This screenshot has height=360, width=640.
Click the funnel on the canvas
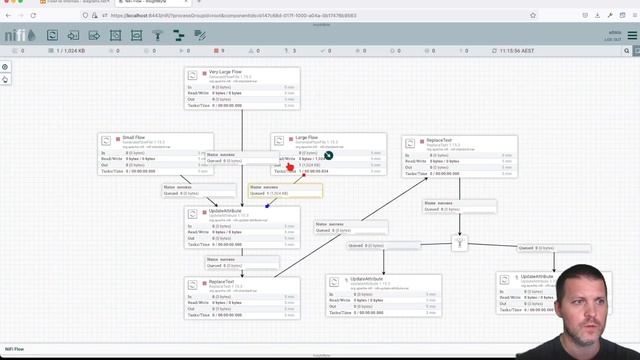(460, 244)
